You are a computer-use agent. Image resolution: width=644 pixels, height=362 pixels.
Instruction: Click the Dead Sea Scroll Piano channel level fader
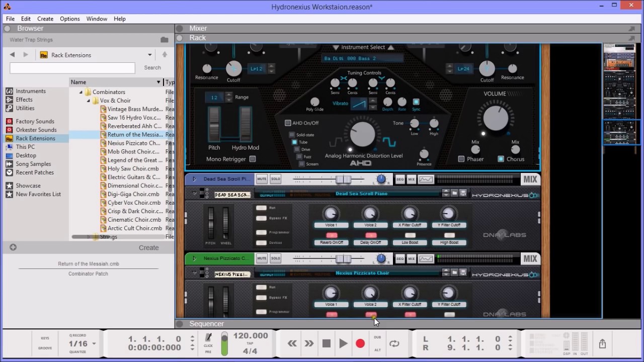(343, 179)
